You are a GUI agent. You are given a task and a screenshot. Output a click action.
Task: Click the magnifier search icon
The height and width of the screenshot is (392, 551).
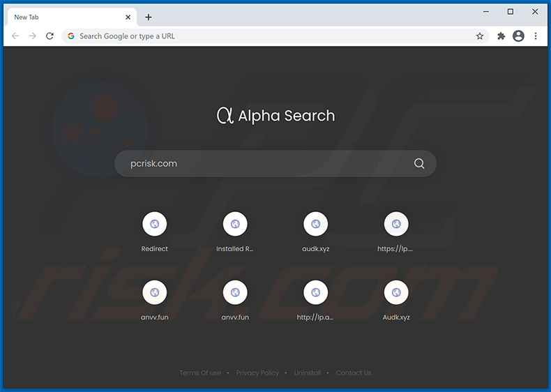419,163
